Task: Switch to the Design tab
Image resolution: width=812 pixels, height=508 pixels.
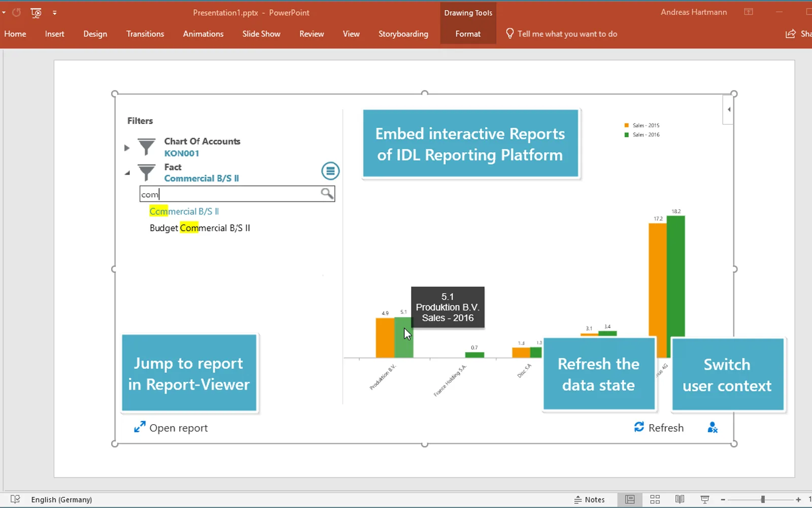Action: [x=95, y=34]
